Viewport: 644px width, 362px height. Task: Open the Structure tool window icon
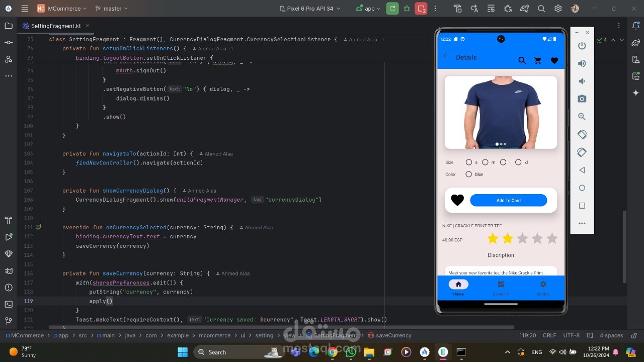click(x=9, y=59)
